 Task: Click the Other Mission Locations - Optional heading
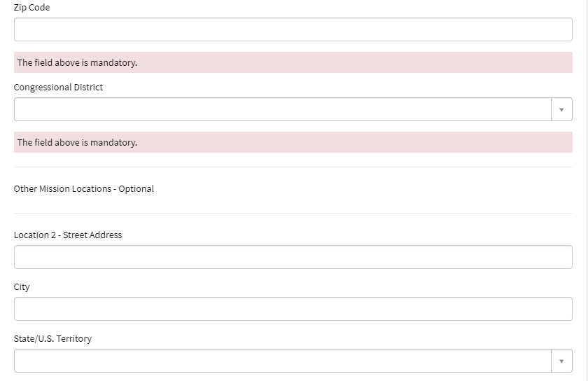84,189
